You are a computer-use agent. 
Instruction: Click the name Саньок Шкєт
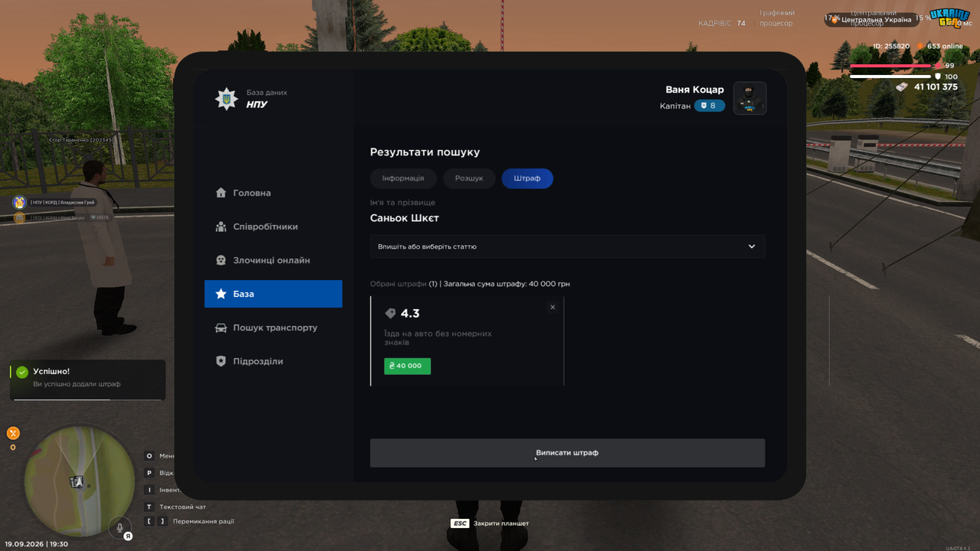click(404, 218)
